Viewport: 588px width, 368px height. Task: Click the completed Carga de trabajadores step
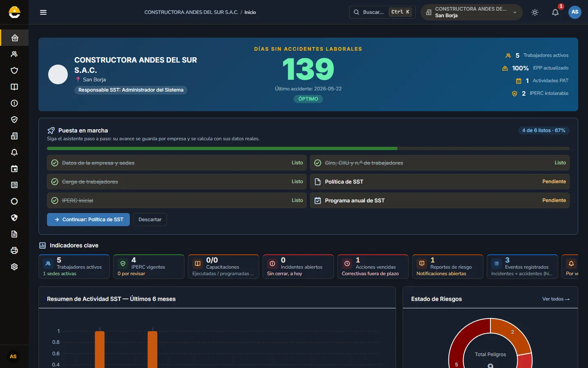click(x=177, y=182)
